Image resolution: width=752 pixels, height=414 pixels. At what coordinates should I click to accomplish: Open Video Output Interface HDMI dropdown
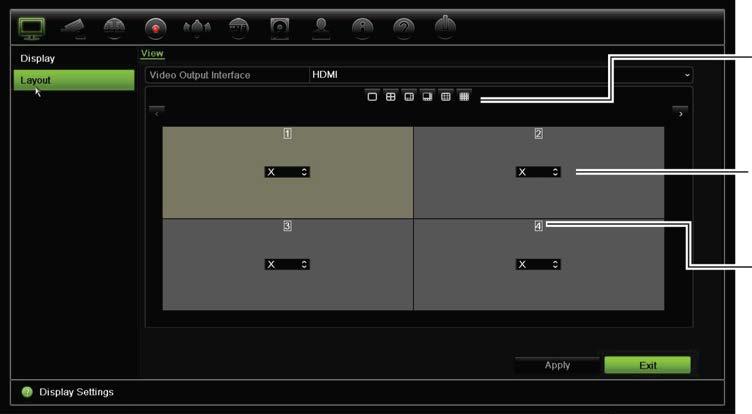point(501,75)
